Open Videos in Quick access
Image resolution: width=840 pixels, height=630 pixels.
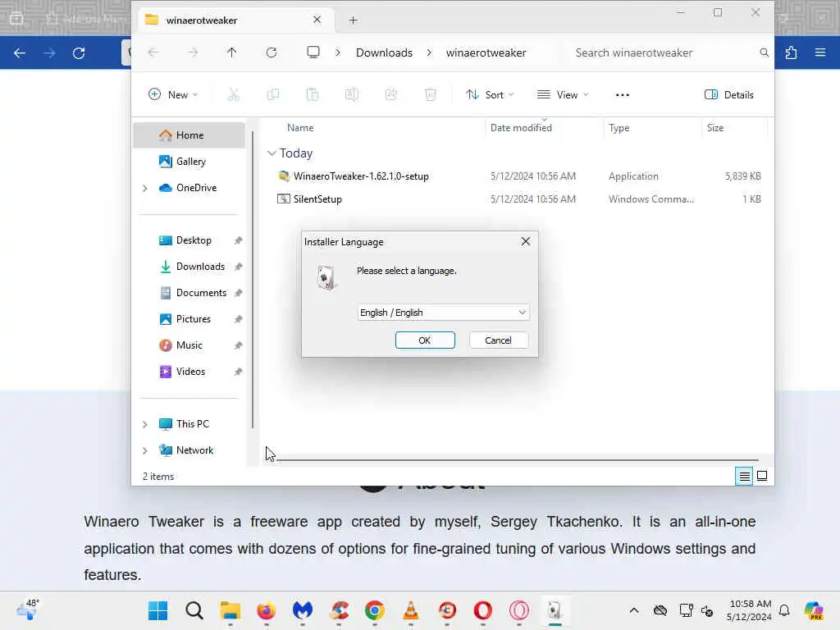[189, 372]
